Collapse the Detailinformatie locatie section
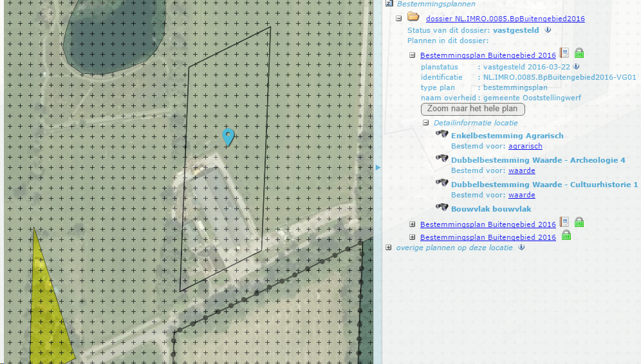This screenshot has height=364, width=641. coord(425,123)
